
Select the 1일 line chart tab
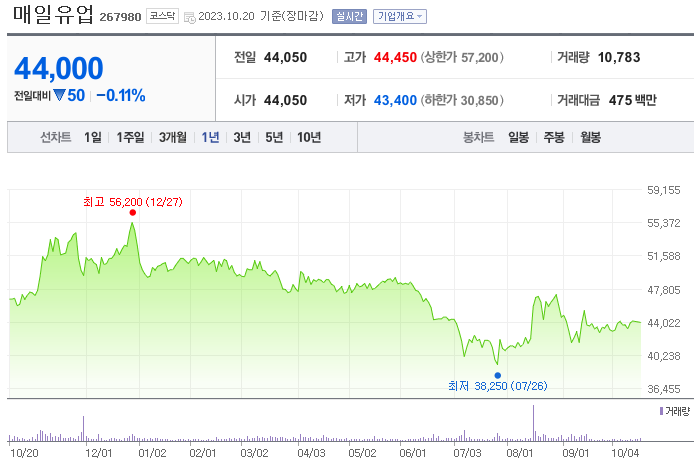coord(93,138)
